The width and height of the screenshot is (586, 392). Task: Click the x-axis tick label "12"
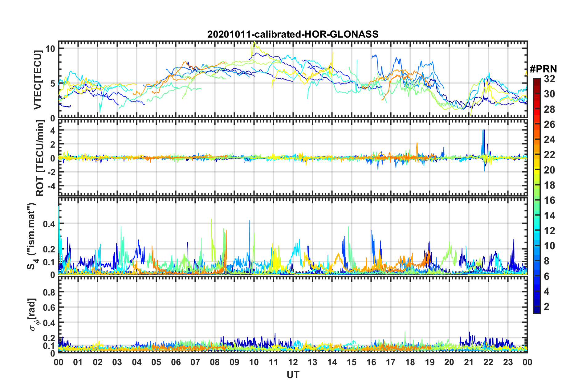[x=293, y=362]
